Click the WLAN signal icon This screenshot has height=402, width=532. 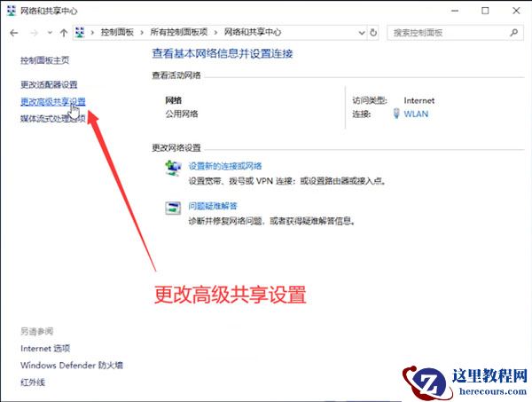click(396, 114)
